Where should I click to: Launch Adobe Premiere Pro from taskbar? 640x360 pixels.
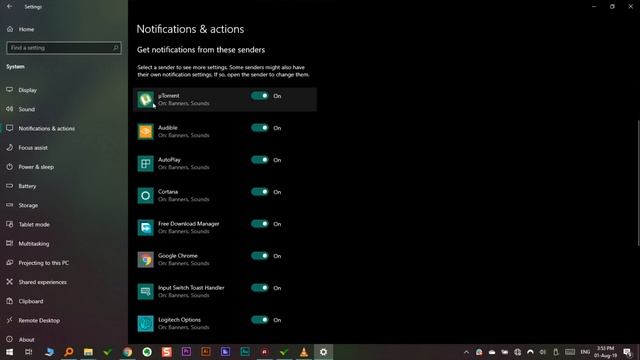[x=186, y=352]
